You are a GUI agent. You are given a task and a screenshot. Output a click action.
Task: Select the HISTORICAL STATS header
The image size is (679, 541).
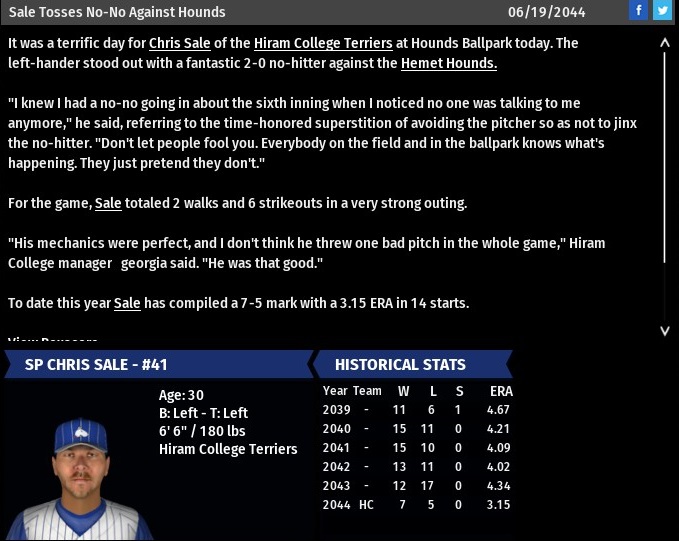pyautogui.click(x=400, y=365)
